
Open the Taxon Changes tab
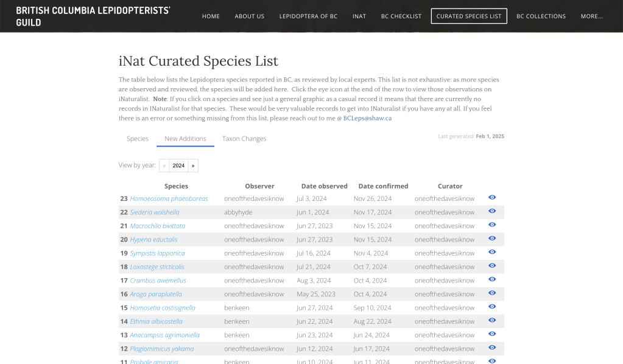tap(244, 139)
